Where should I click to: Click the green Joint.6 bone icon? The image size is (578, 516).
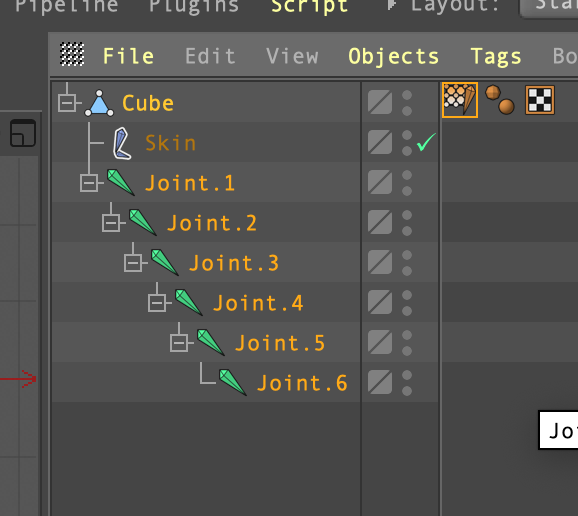[x=233, y=383]
